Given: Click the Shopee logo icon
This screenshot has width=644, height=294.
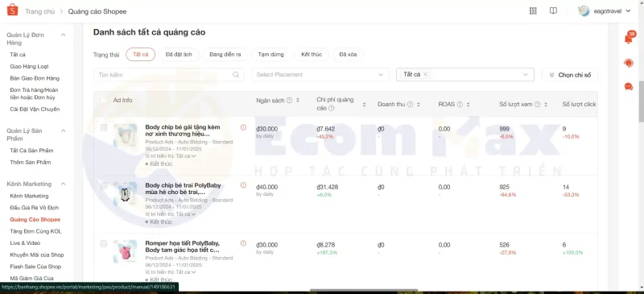Looking at the screenshot, I should click(12, 10).
